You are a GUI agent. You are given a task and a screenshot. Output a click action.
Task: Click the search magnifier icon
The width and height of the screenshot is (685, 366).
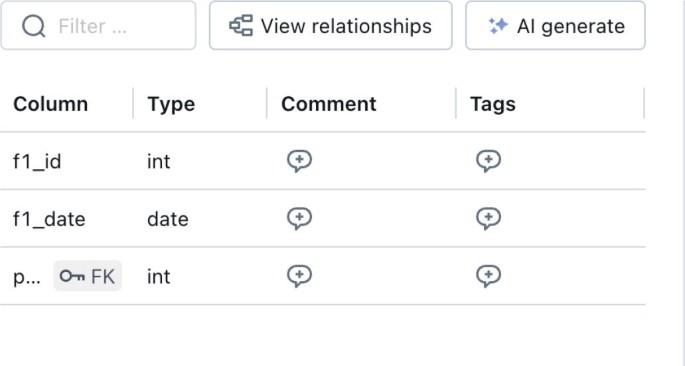point(34,26)
